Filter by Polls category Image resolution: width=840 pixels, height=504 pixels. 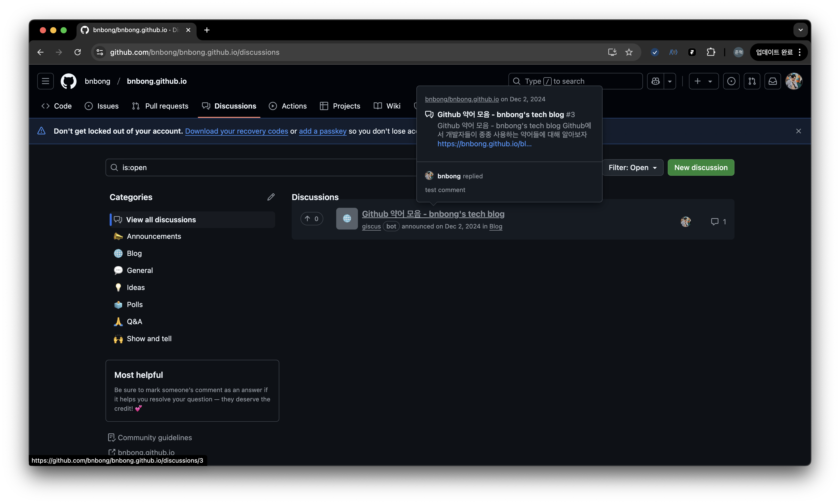tap(192, 305)
